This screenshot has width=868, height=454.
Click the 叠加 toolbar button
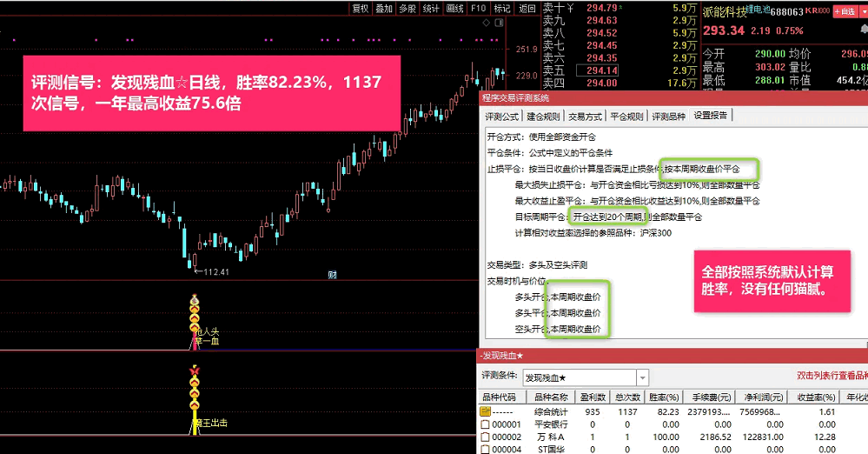(384, 9)
